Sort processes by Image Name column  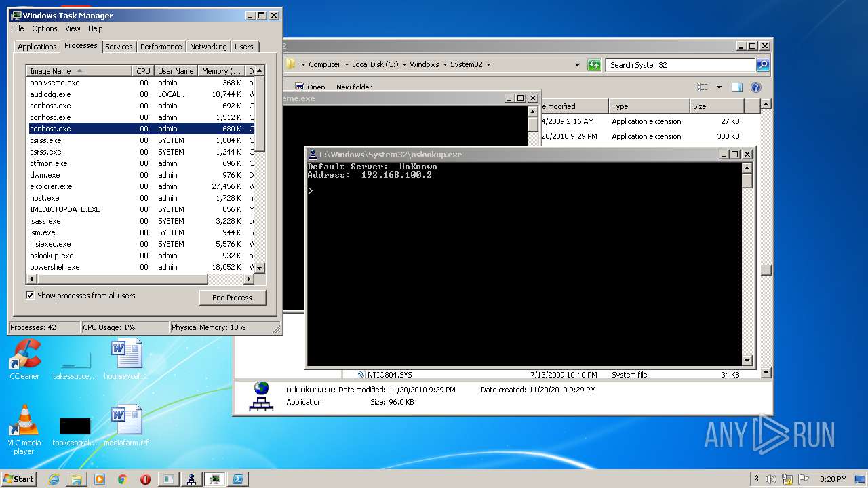(x=79, y=71)
